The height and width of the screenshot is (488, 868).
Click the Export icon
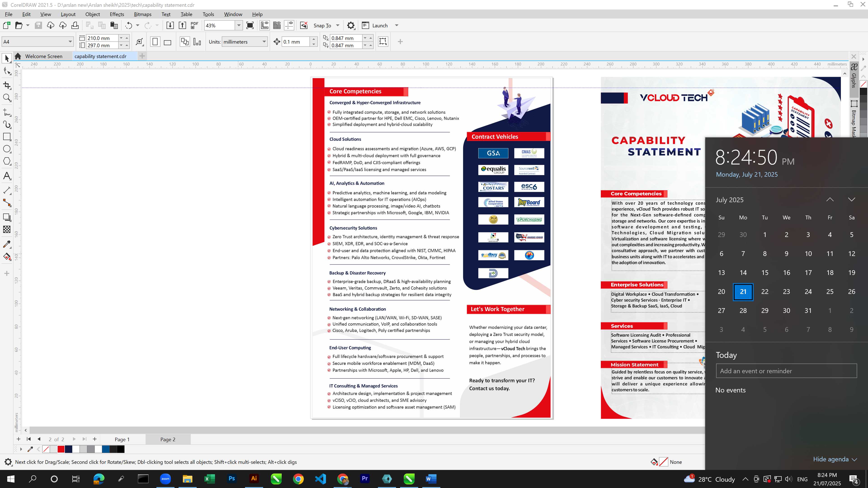pos(182,25)
